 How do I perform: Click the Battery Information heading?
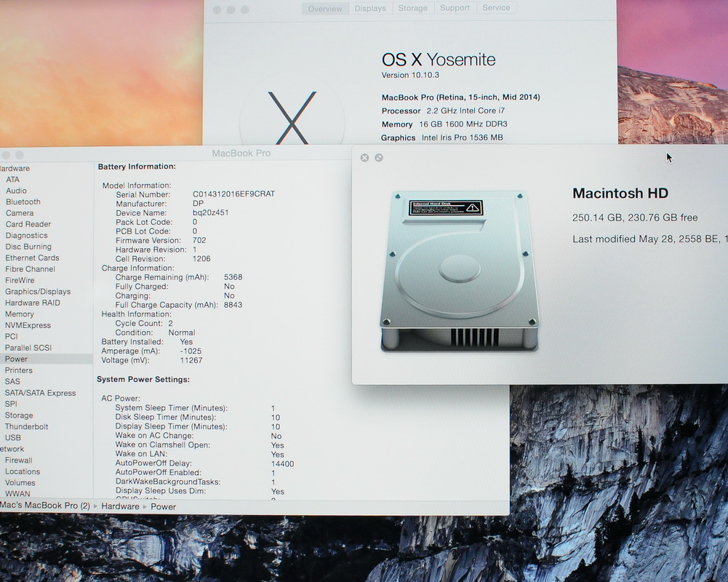137,167
